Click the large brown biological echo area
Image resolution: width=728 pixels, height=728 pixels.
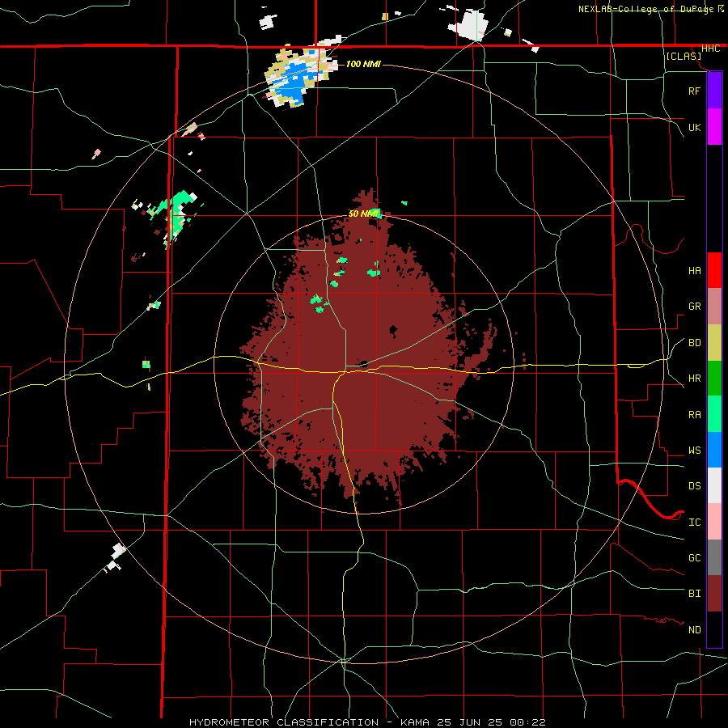(366, 353)
